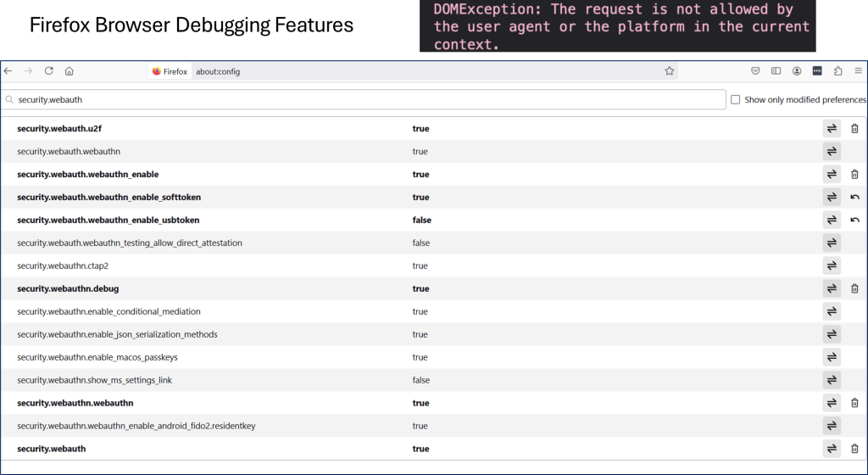
Task: Reset security.webauth.webauthn_enable_softtoken to default
Action: [x=854, y=198]
